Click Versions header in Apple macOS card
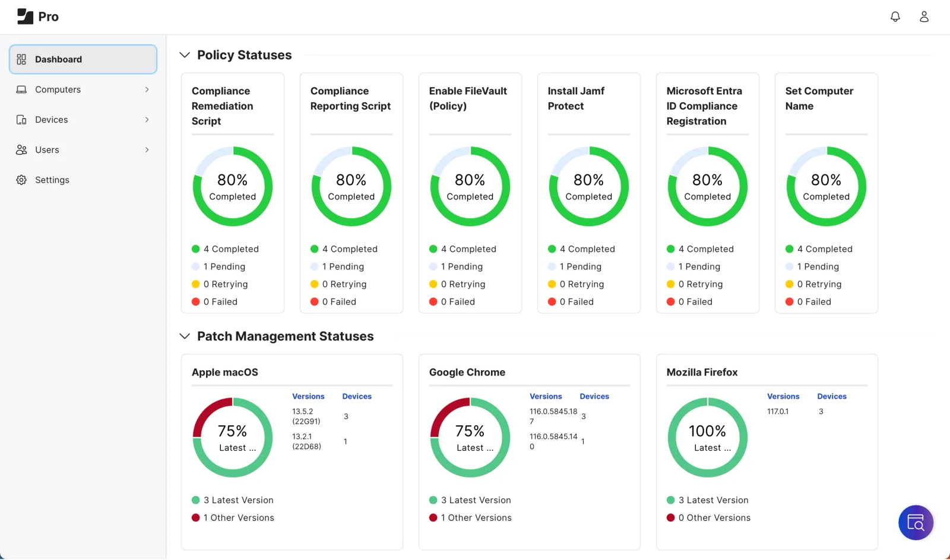 [x=308, y=396]
